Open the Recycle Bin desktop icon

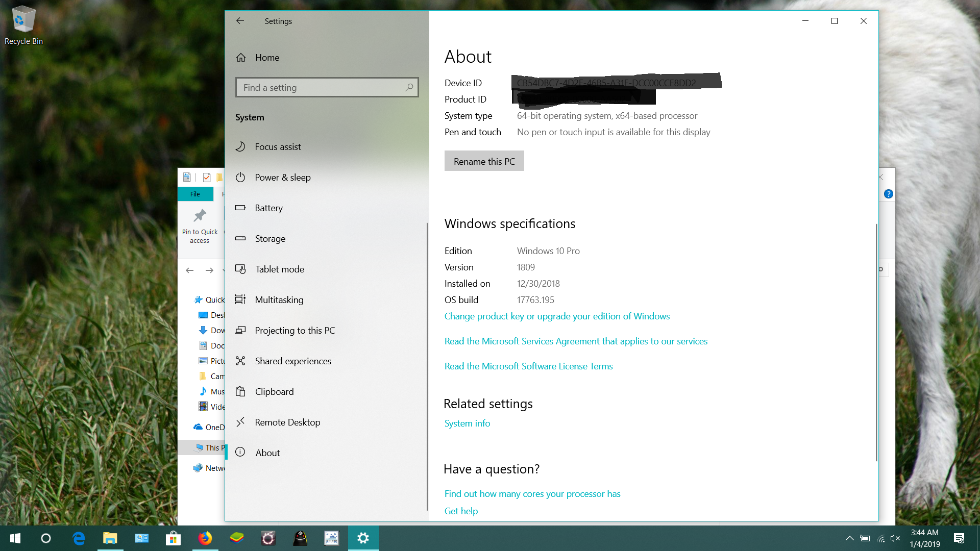(23, 26)
